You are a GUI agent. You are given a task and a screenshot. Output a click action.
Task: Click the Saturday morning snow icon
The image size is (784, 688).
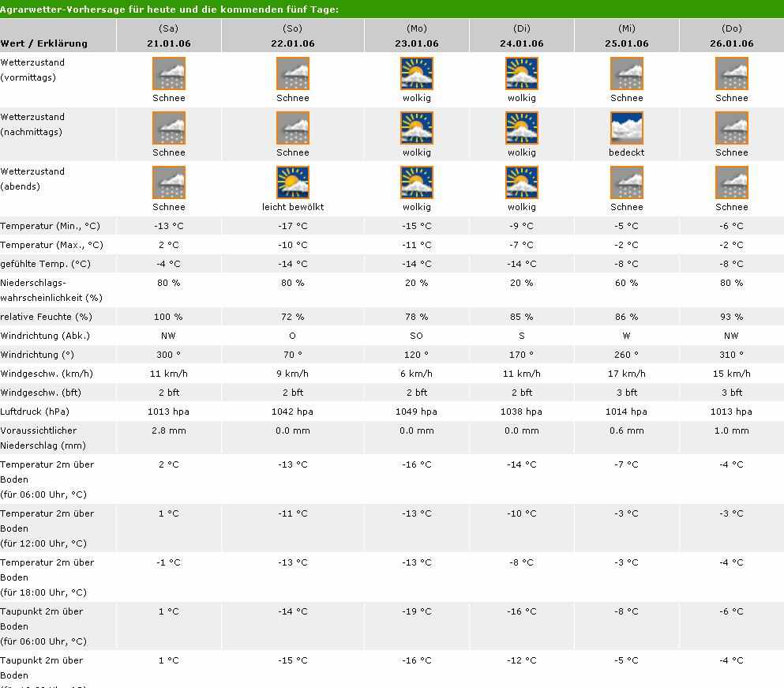(168, 74)
